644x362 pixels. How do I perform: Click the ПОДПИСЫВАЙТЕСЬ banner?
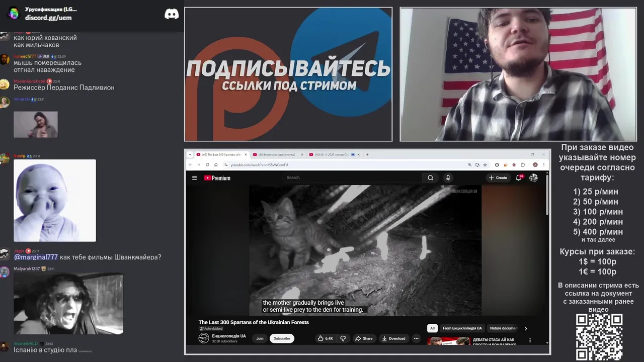288,74
